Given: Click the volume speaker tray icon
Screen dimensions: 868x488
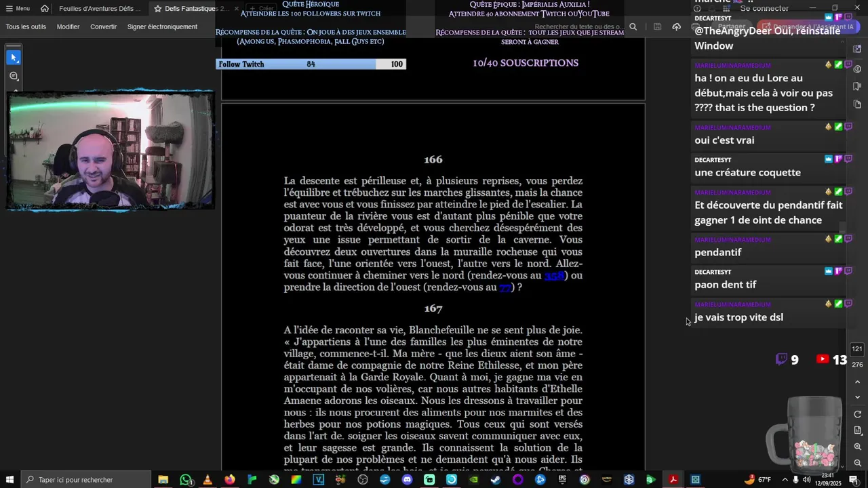Looking at the screenshot, I should (x=807, y=479).
